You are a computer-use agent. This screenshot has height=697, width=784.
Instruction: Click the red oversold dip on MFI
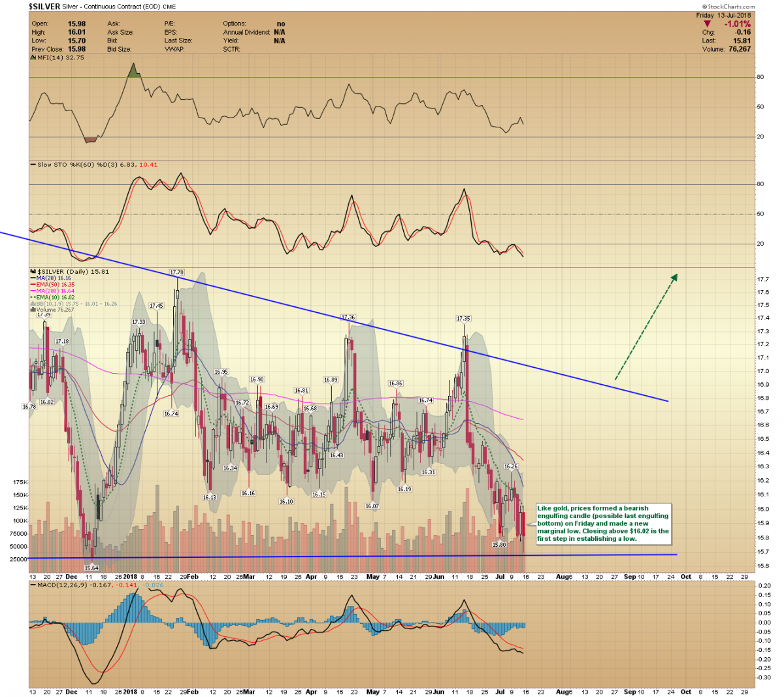(91, 139)
